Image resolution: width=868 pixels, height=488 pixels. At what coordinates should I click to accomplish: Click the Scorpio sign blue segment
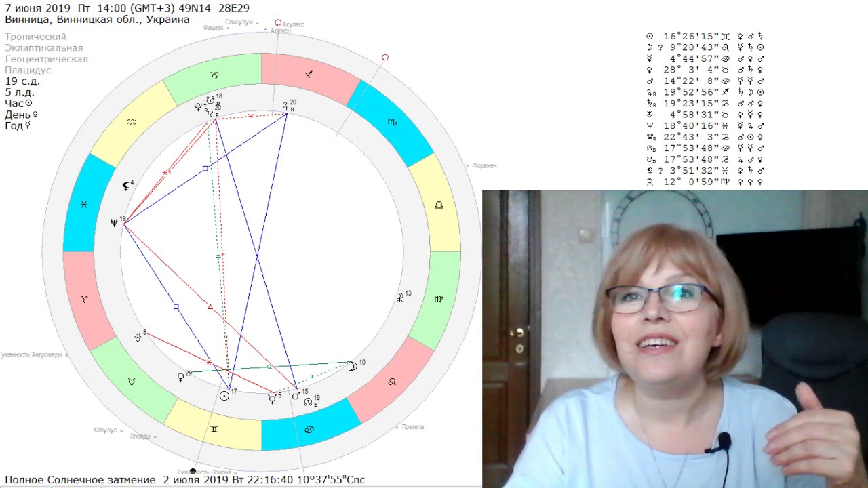tap(391, 122)
